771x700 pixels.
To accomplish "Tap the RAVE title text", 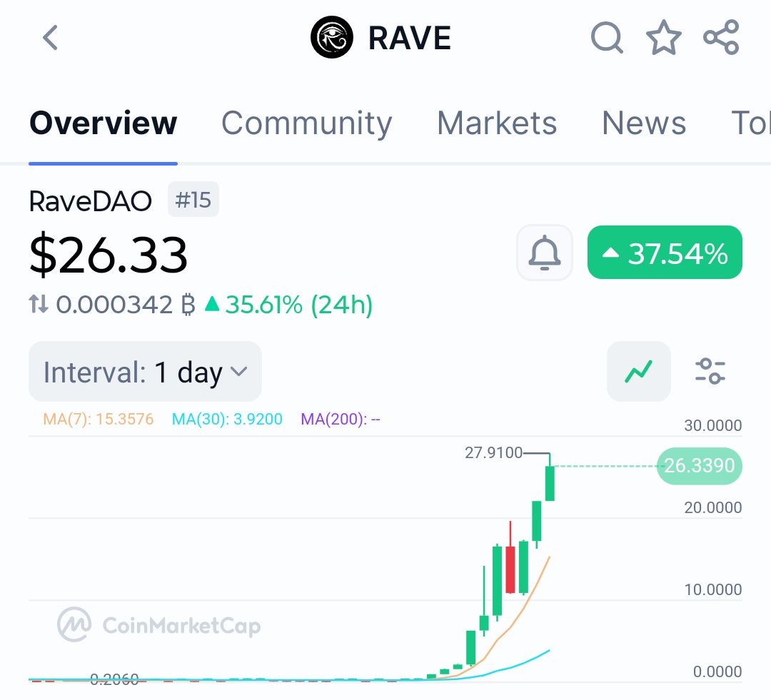I will pos(410,38).
